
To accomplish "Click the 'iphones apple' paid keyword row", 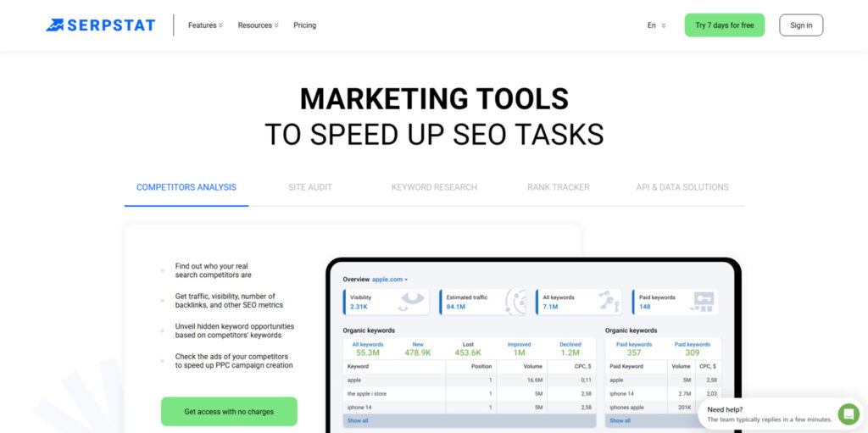I will [663, 408].
